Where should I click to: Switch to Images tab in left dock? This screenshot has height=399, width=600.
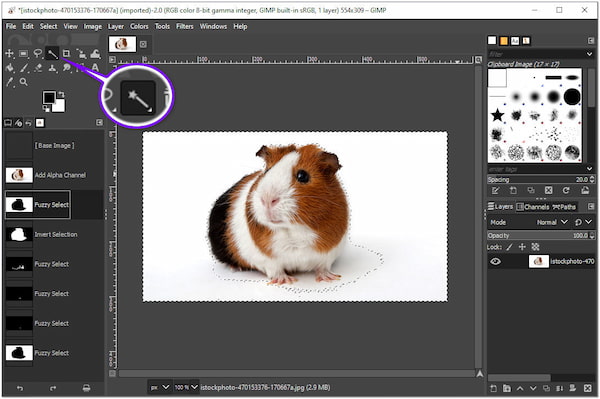[x=40, y=123]
